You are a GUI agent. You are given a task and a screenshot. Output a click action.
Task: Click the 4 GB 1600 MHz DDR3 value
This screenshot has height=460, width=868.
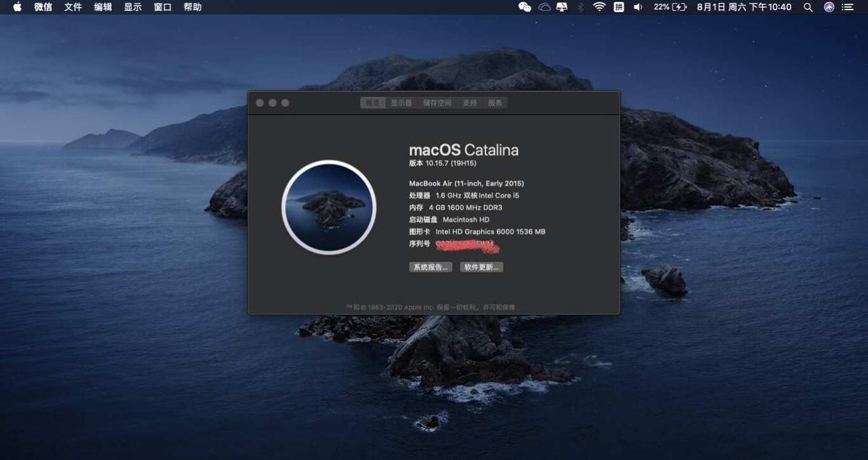pos(465,207)
